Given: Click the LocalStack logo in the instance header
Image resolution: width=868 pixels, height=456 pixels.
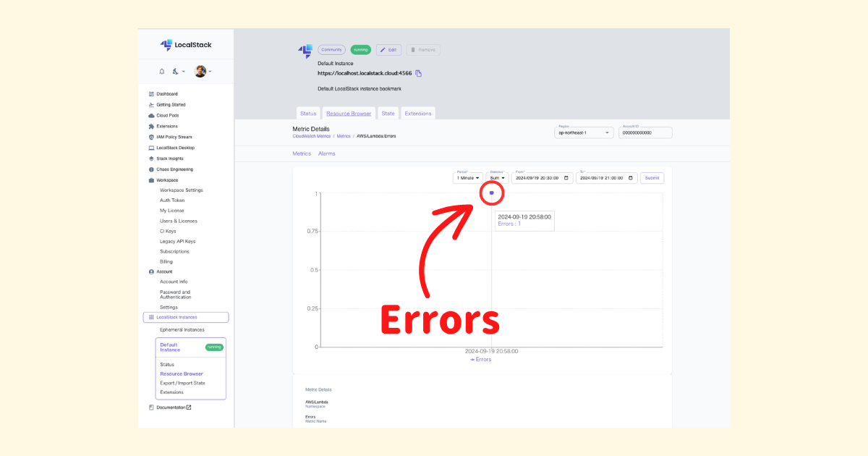Looking at the screenshot, I should point(305,51).
